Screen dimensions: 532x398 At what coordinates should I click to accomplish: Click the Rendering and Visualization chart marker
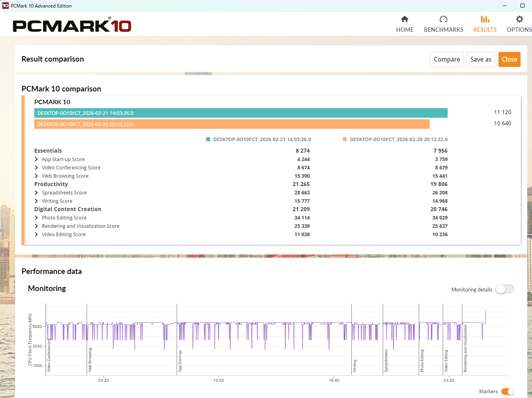coord(465,348)
